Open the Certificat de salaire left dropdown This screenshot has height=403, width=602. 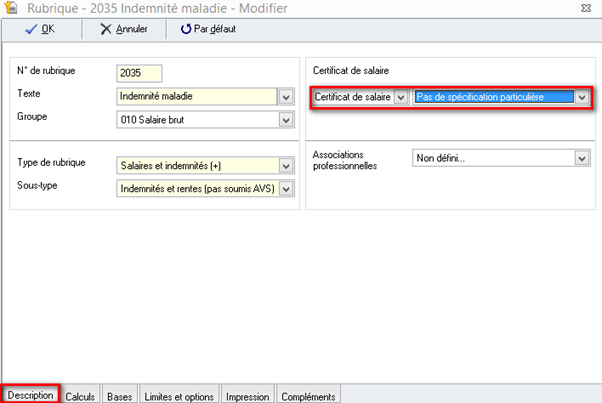coord(401,97)
